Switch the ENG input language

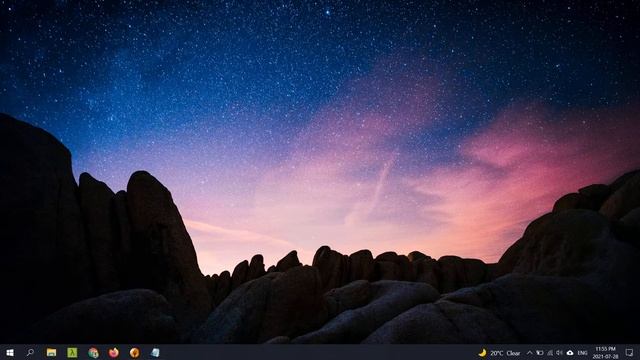[x=582, y=353]
